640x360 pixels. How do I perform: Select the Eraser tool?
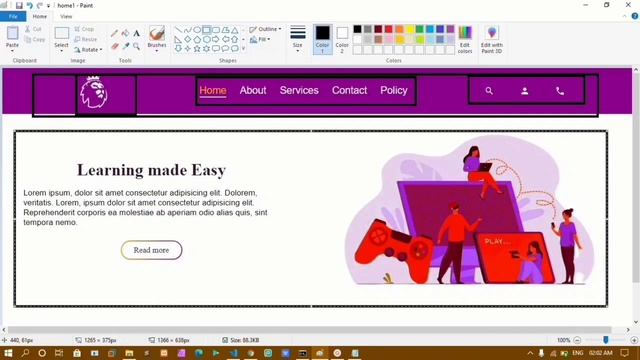tap(115, 47)
